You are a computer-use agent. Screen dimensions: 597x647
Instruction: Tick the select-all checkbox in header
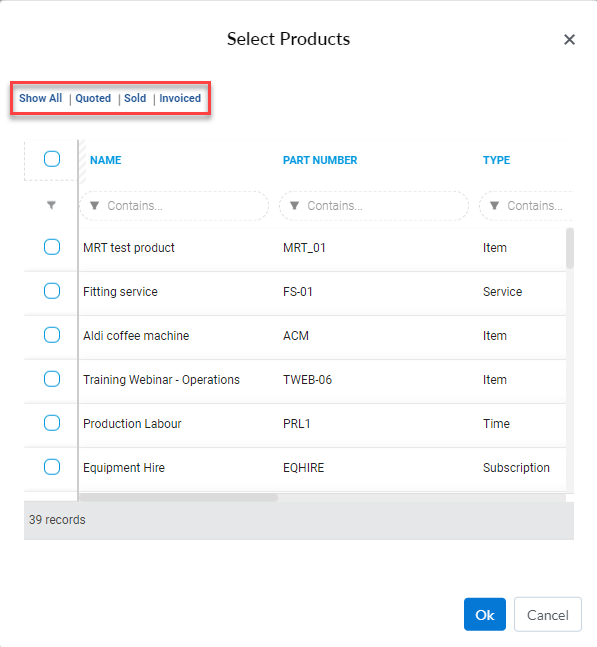[52, 159]
